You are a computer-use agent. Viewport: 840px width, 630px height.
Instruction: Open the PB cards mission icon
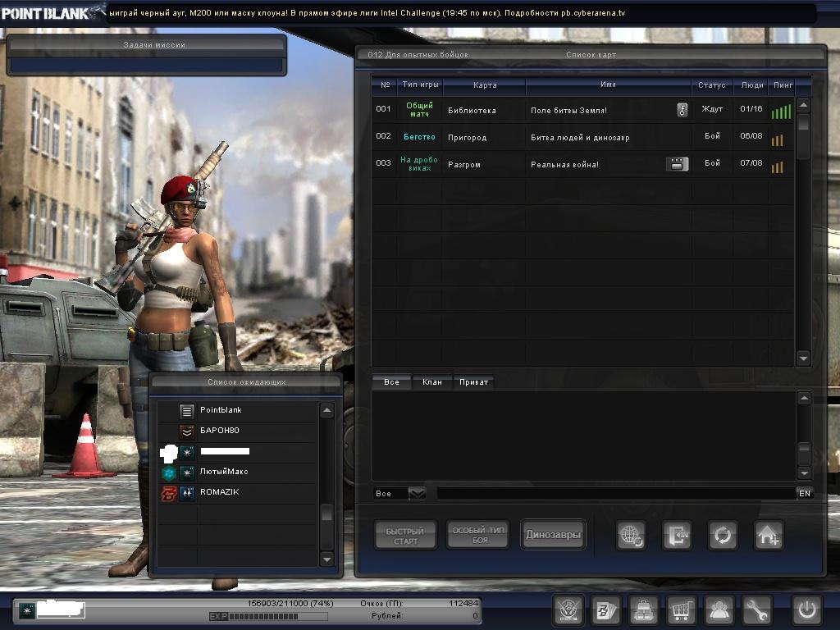606,610
